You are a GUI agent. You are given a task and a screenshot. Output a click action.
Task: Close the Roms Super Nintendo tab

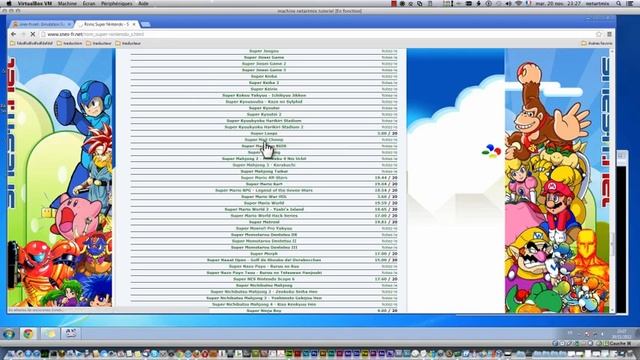[134, 24]
